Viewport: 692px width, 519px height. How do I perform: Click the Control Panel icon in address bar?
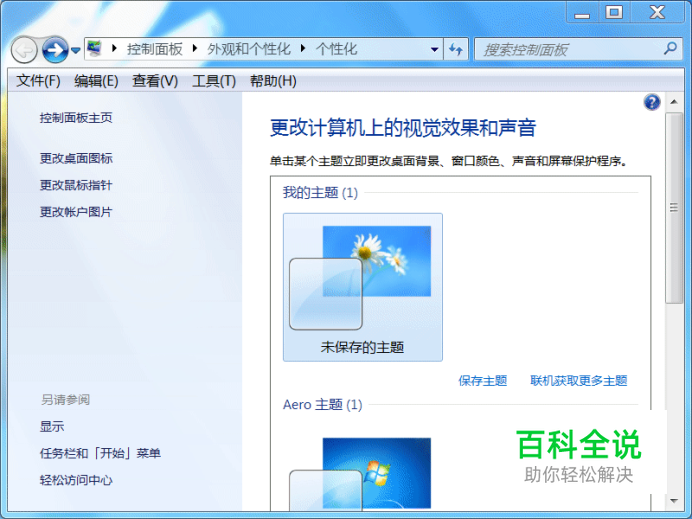(94, 49)
